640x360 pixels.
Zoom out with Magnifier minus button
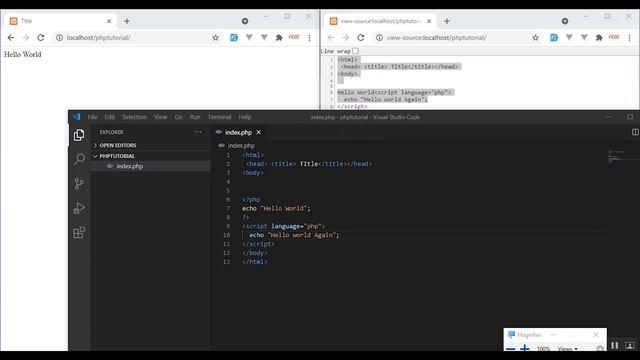tap(511, 349)
